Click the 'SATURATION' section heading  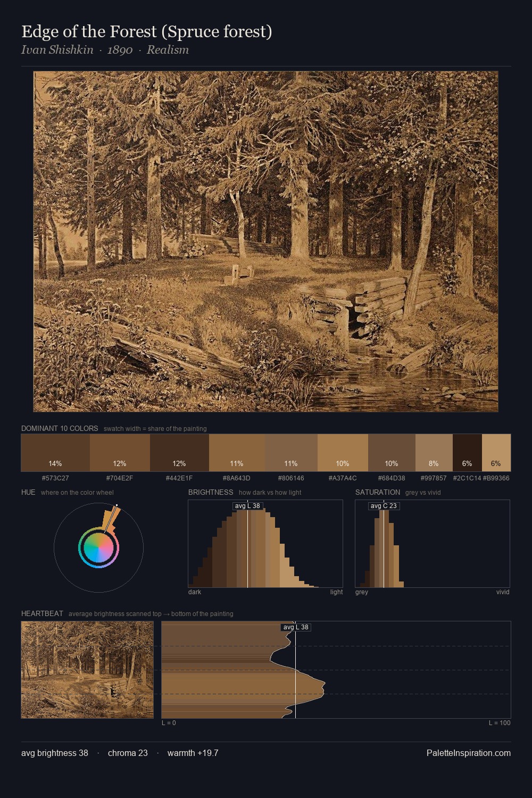click(x=378, y=492)
